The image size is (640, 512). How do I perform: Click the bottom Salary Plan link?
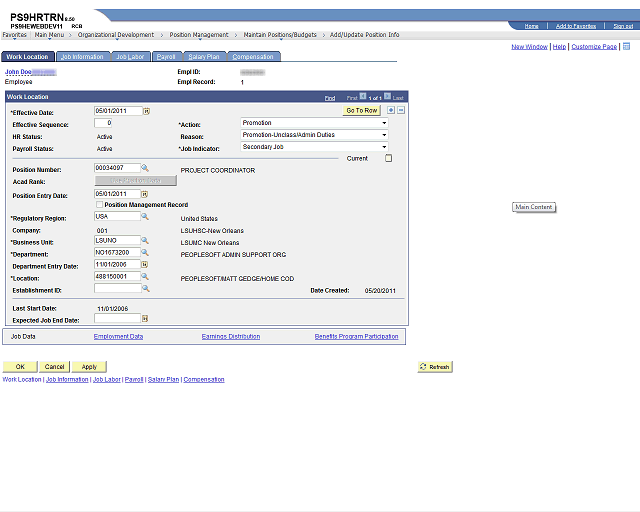pos(163,379)
